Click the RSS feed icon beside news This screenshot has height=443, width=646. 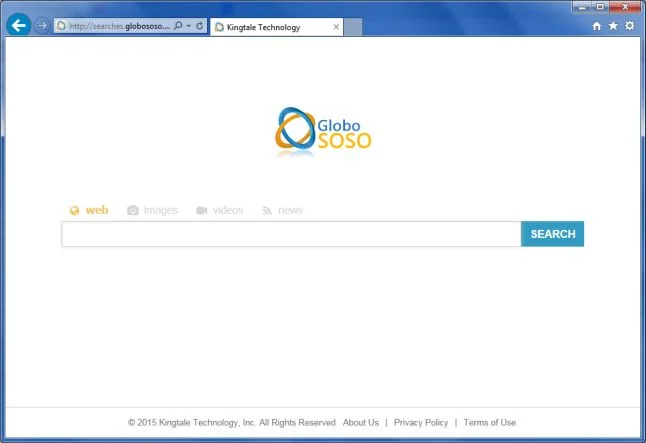(x=267, y=211)
